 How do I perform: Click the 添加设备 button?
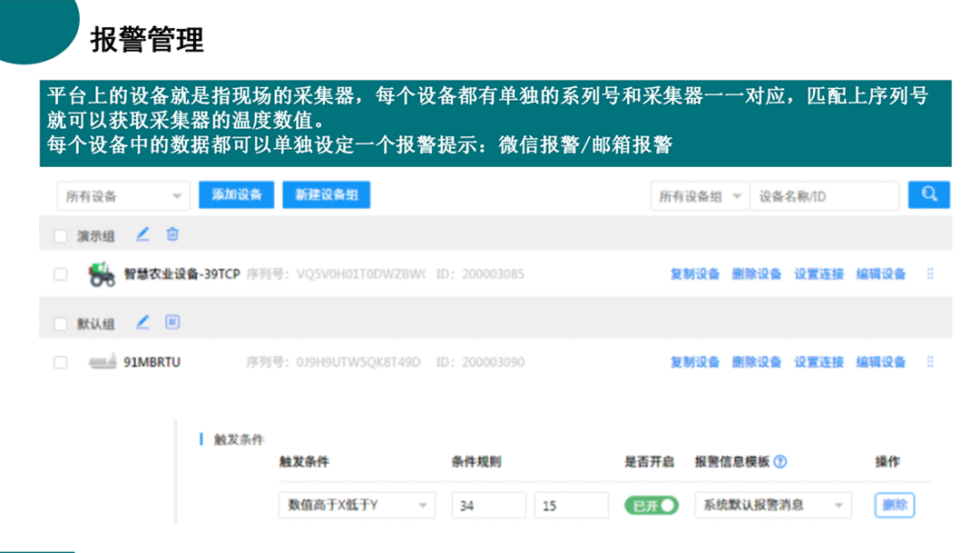click(236, 195)
